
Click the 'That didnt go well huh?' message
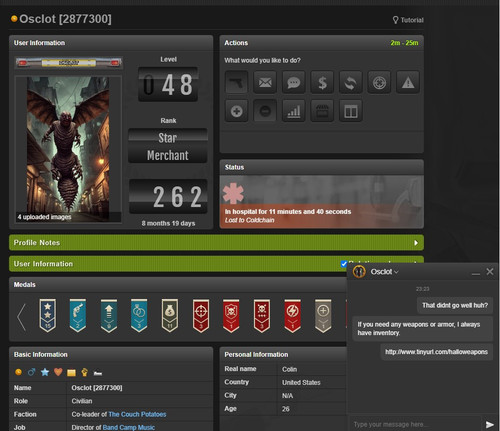(x=455, y=305)
